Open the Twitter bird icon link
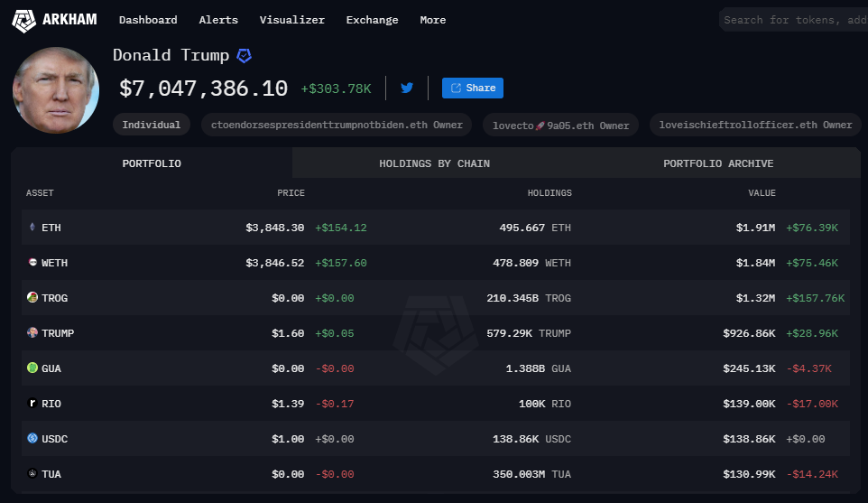The width and height of the screenshot is (868, 503). [407, 88]
